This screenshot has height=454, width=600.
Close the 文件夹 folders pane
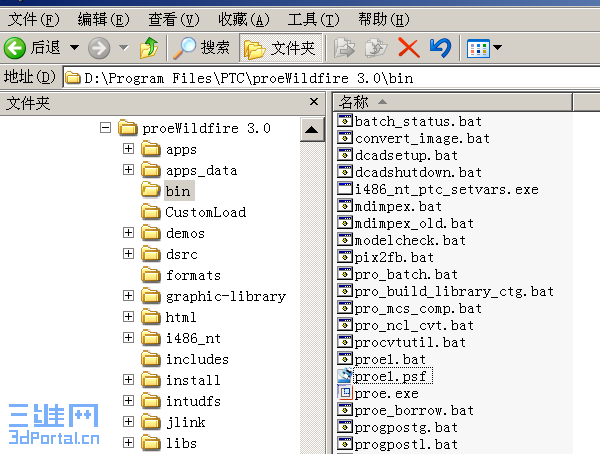(314, 102)
